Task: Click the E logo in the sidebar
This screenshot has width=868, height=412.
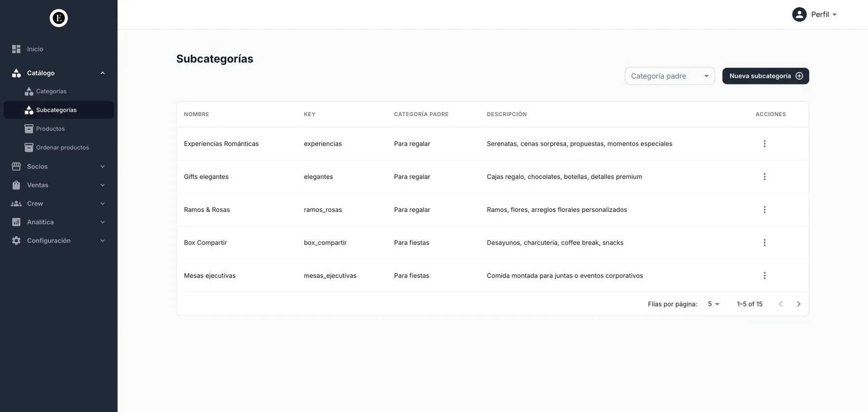Action: [x=59, y=18]
